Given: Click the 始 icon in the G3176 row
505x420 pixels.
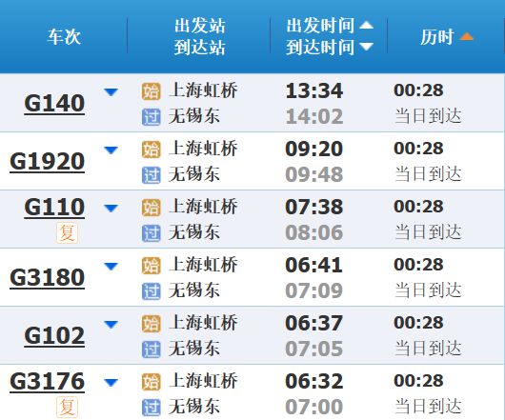Looking at the screenshot, I should coord(151,382).
